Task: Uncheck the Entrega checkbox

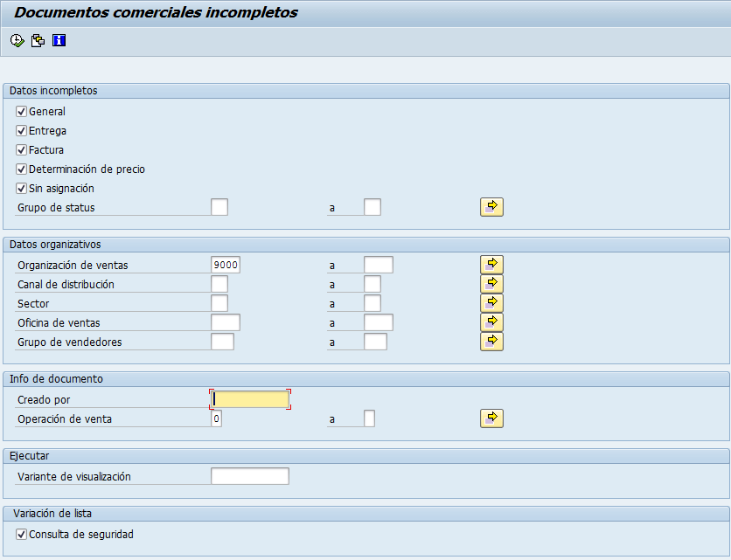Action: click(x=21, y=130)
